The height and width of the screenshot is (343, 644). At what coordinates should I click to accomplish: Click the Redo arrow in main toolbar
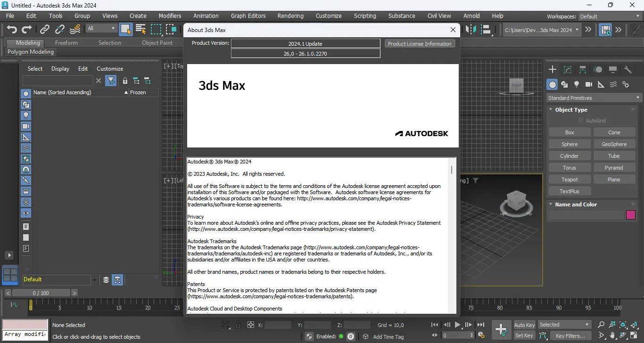27,30
